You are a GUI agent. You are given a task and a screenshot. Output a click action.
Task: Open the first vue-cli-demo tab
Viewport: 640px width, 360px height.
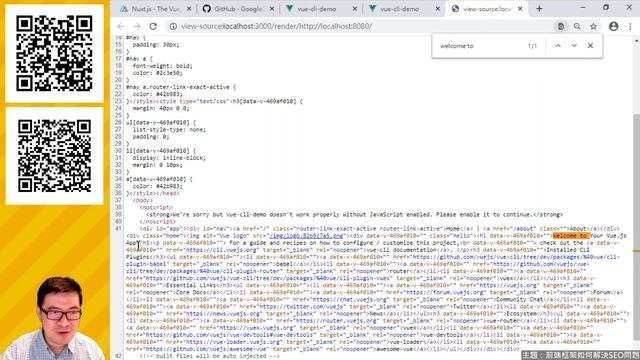tap(316, 9)
